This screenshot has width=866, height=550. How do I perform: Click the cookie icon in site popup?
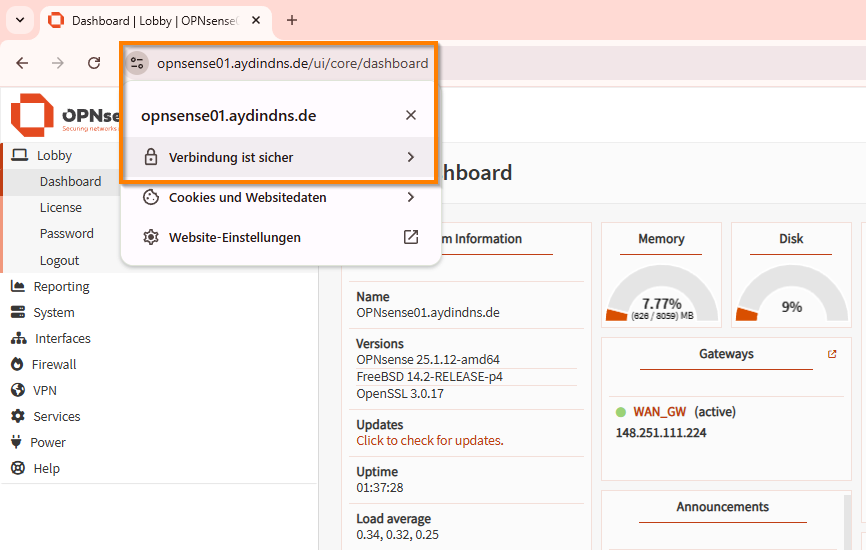(x=151, y=197)
